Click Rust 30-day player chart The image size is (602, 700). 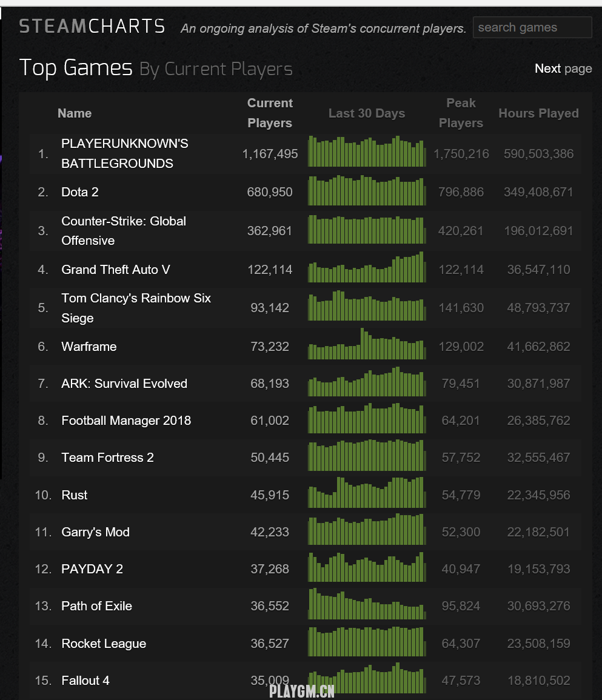pyautogui.click(x=367, y=492)
